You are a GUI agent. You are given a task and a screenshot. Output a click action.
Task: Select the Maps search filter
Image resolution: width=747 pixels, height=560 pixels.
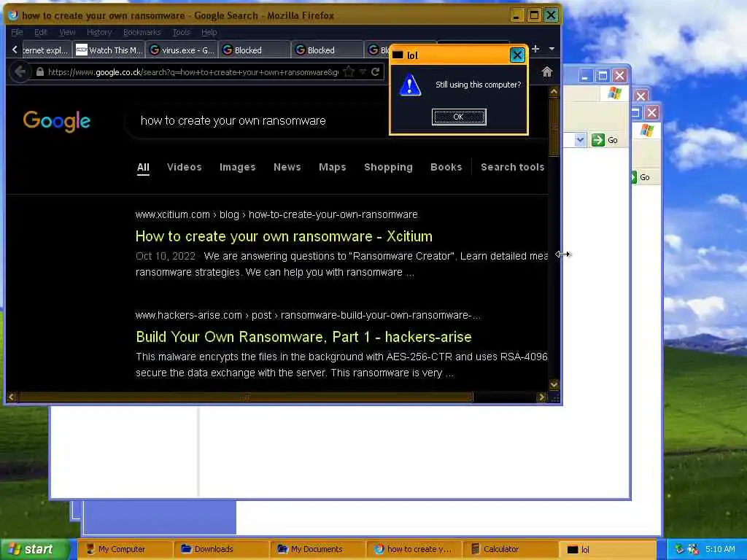333,167
